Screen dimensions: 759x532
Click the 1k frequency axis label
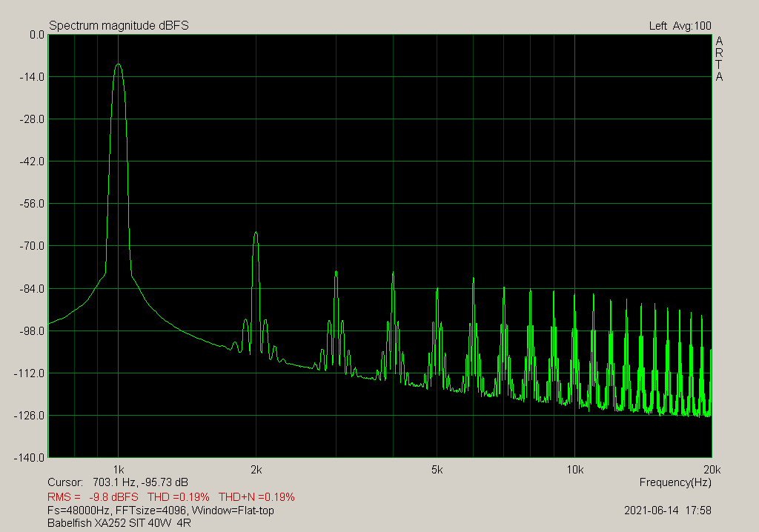pos(119,470)
